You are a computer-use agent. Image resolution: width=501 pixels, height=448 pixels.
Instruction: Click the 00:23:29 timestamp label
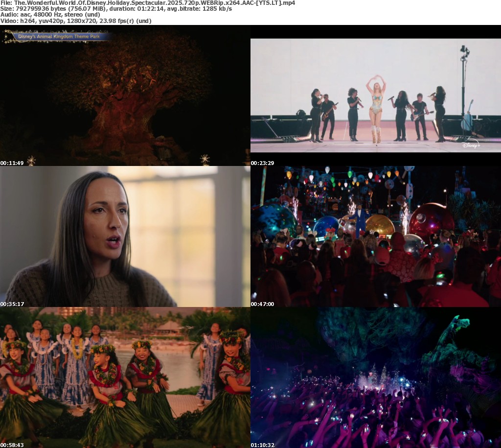(262, 163)
